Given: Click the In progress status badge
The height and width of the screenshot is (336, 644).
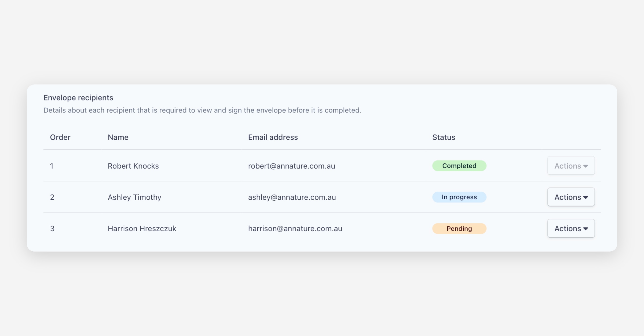Looking at the screenshot, I should [x=459, y=197].
